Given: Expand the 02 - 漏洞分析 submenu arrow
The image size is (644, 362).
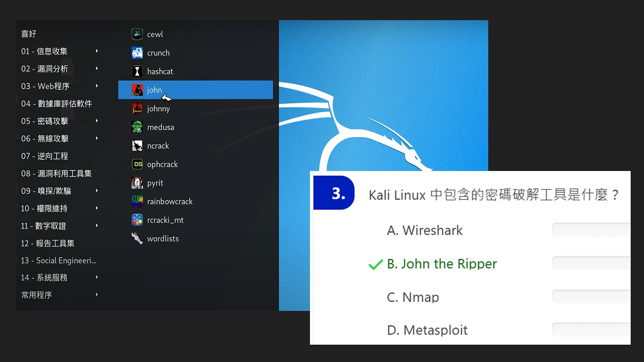Looking at the screenshot, I should pyautogui.click(x=97, y=68).
